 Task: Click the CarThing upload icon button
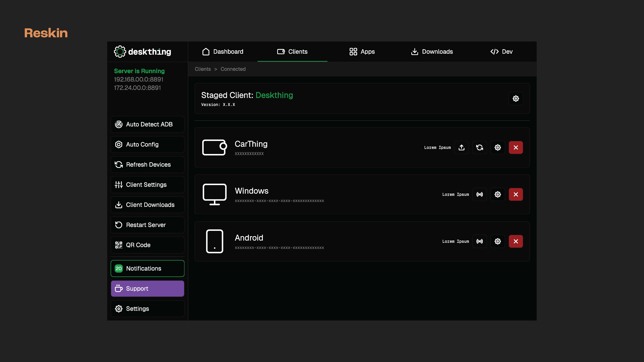click(461, 147)
